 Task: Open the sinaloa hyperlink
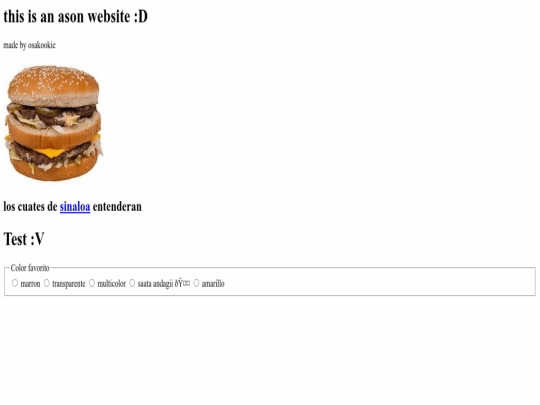(75, 207)
